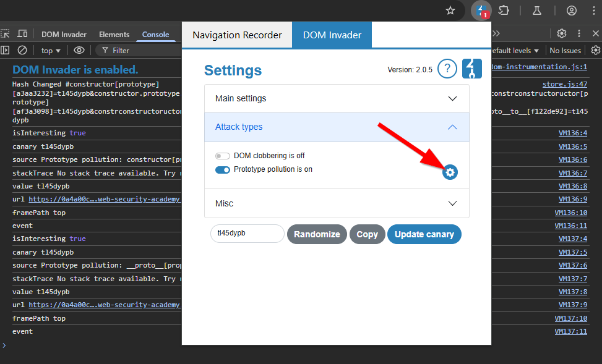Turn on DOM clobbering toggle
602x364 pixels.
(222, 156)
